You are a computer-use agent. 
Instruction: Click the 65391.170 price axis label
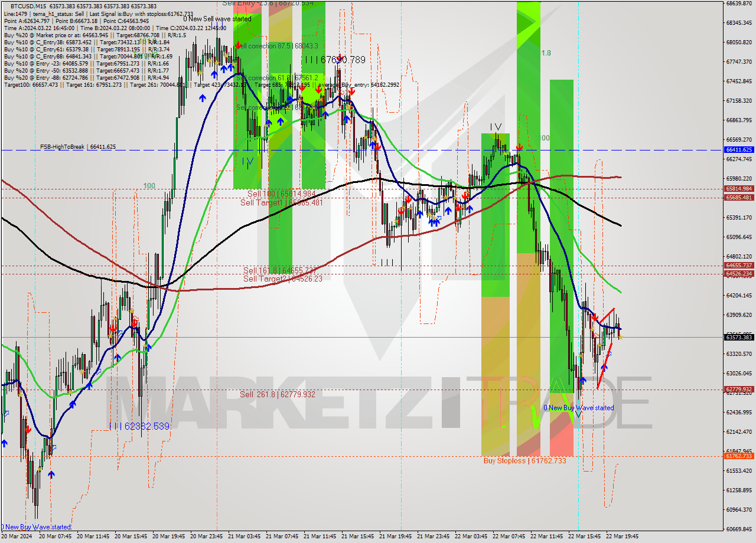[x=739, y=217]
